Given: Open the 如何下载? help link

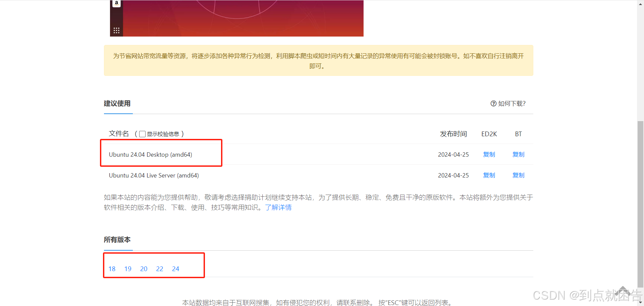Looking at the screenshot, I should [x=508, y=103].
